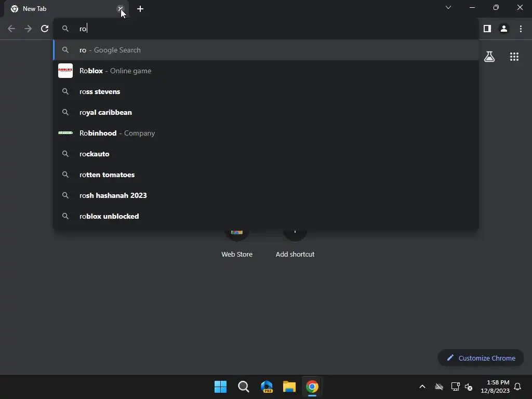
Task: Select the 'rotten tomatoes' suggestion
Action: 266,175
